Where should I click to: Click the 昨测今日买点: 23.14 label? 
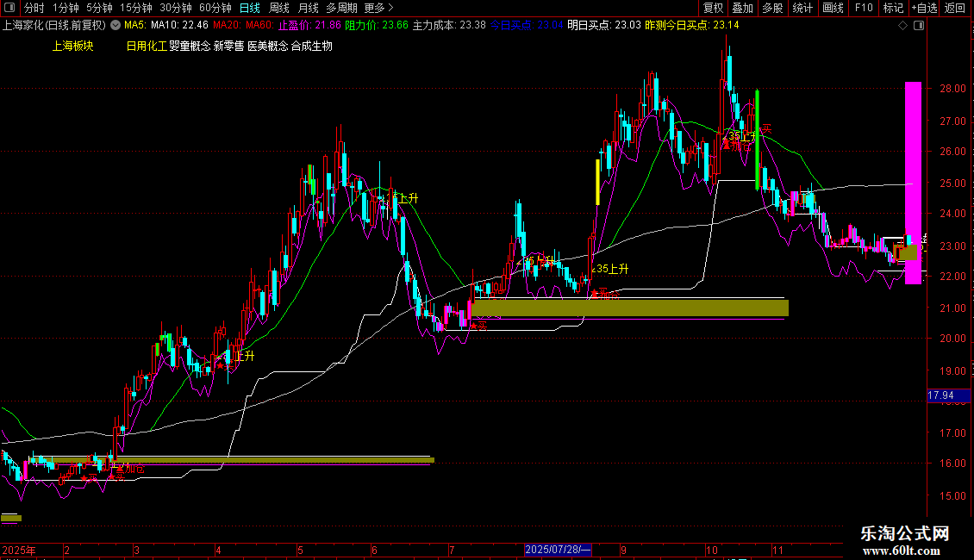pyautogui.click(x=692, y=26)
